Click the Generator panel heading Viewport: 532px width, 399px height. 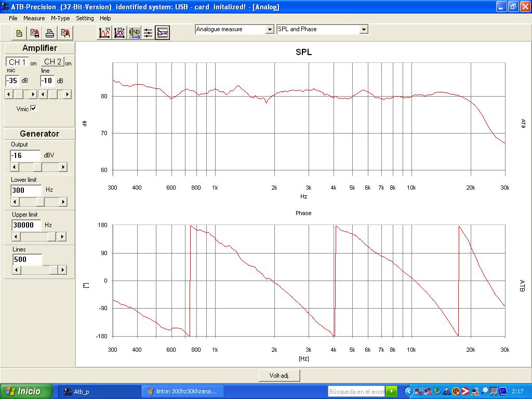click(39, 134)
